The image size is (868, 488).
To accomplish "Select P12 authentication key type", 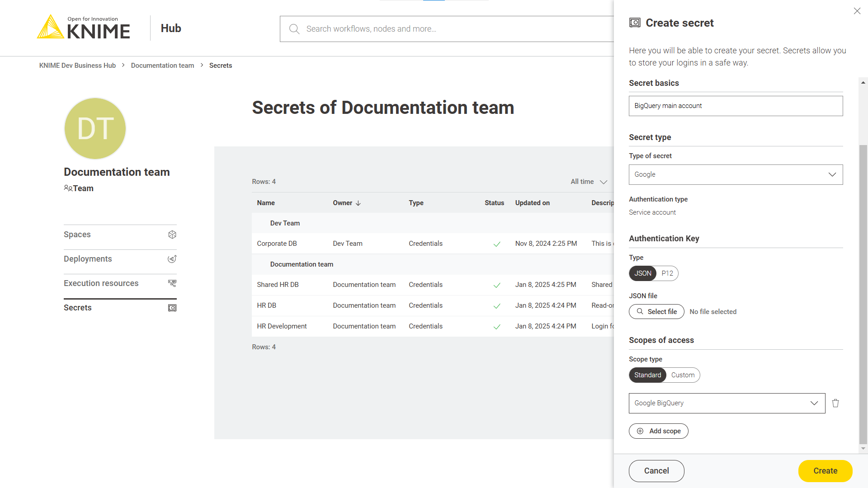I will pyautogui.click(x=666, y=273).
